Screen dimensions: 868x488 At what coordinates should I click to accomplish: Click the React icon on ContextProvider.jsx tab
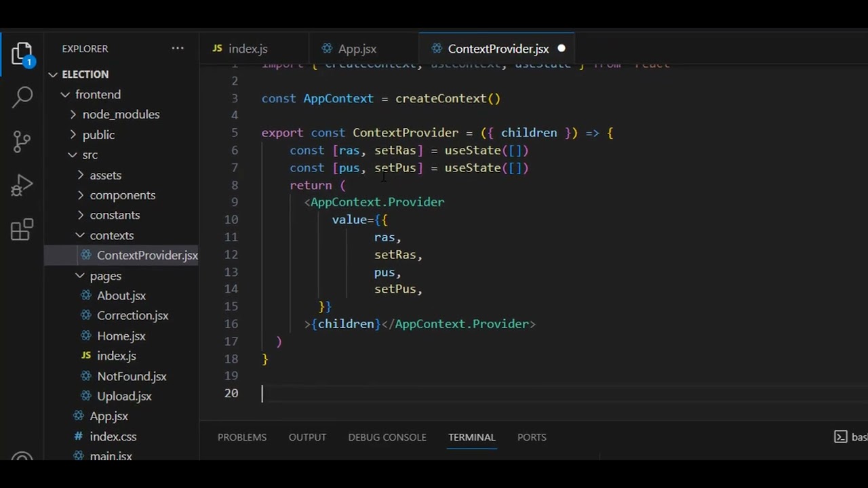(437, 49)
